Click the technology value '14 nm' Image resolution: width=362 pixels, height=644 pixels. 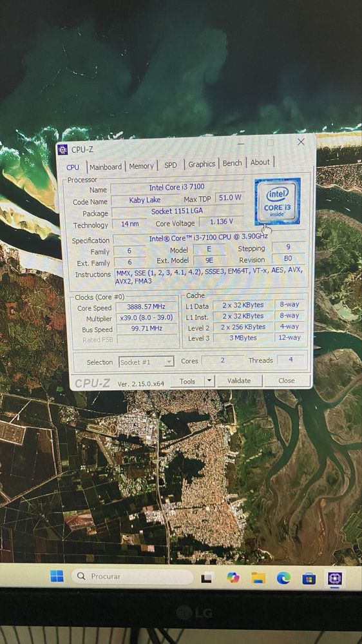tap(130, 224)
